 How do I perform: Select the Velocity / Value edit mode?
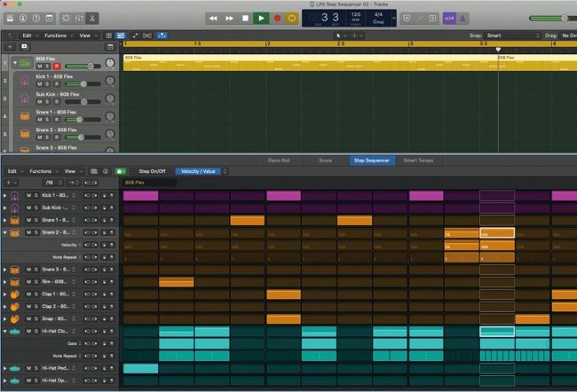click(x=198, y=171)
